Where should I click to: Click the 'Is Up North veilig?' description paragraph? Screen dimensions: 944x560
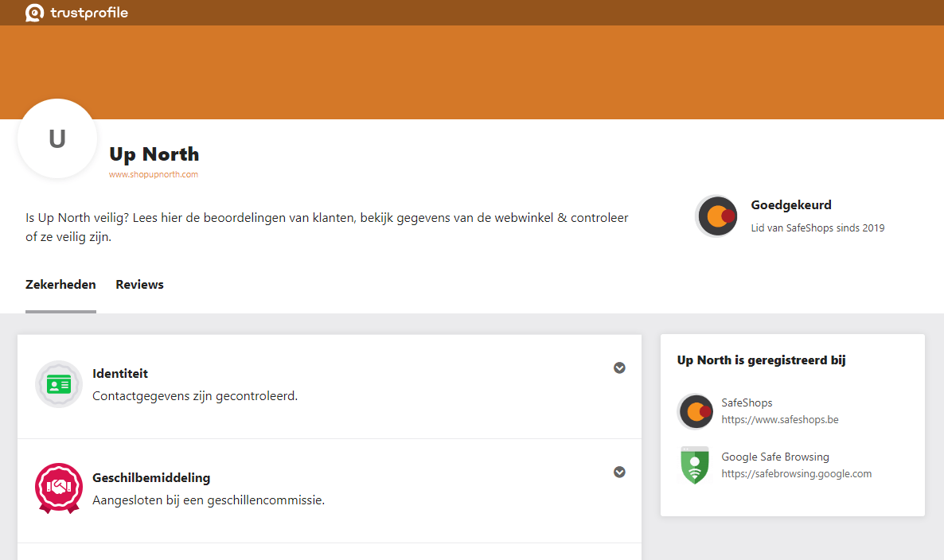327,227
